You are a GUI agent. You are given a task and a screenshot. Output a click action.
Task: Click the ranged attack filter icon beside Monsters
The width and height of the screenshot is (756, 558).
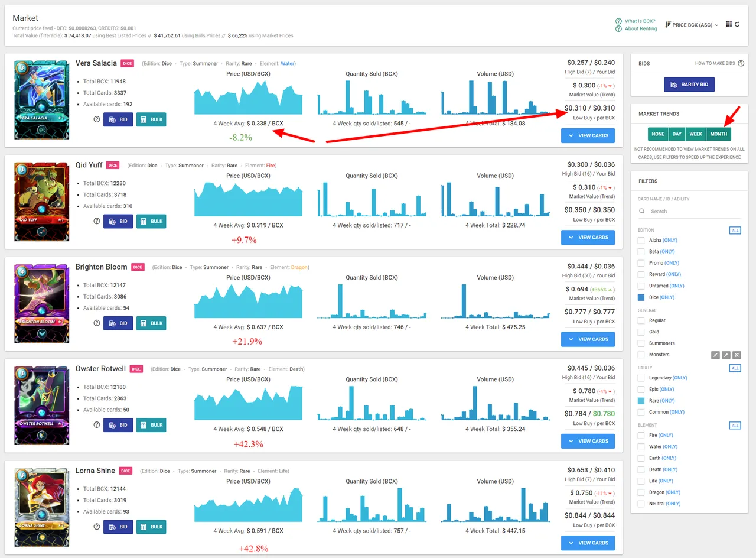726,355
